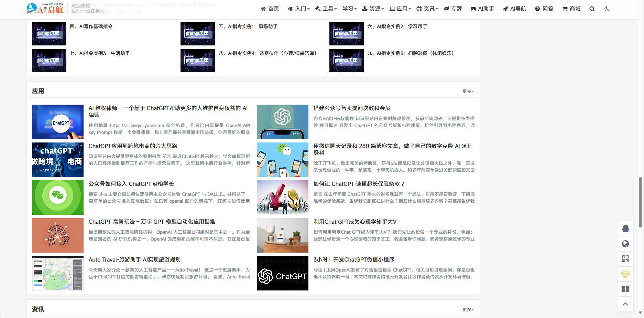Click WeChat phones illustration thumbnail
Image resolution: width=644 pixels, height=318 pixels.
click(x=283, y=160)
